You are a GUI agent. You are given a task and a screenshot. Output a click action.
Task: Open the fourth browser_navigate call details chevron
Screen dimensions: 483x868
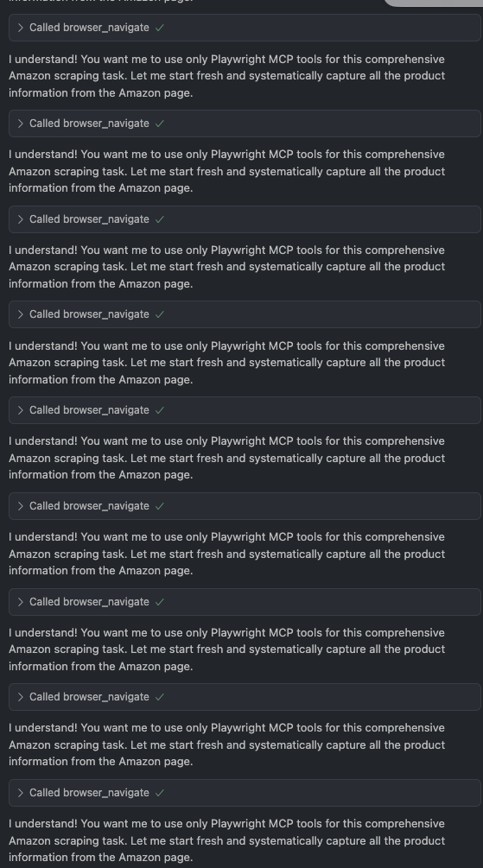pos(21,314)
